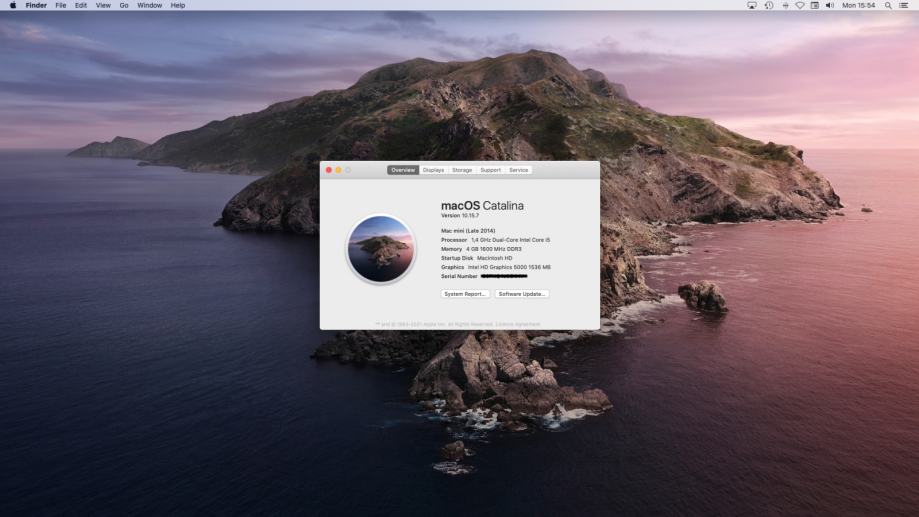Click the Software Update button
The image size is (919, 517).
point(522,294)
